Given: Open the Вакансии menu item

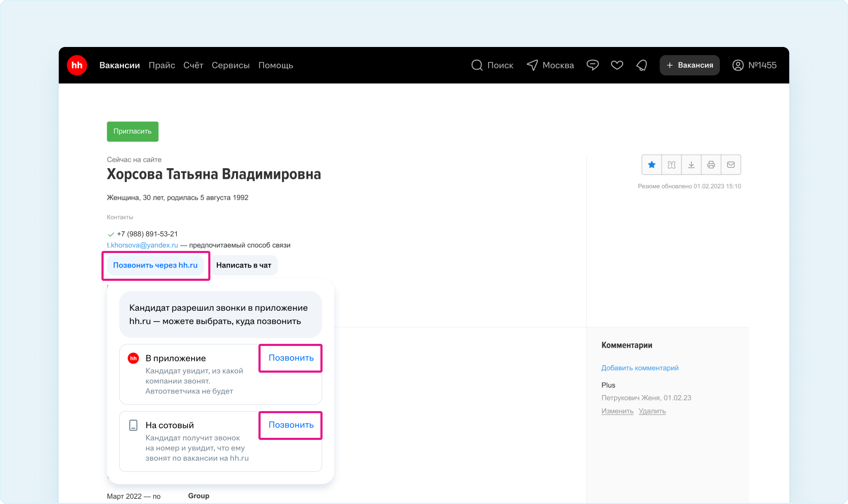Looking at the screenshot, I should coord(120,65).
